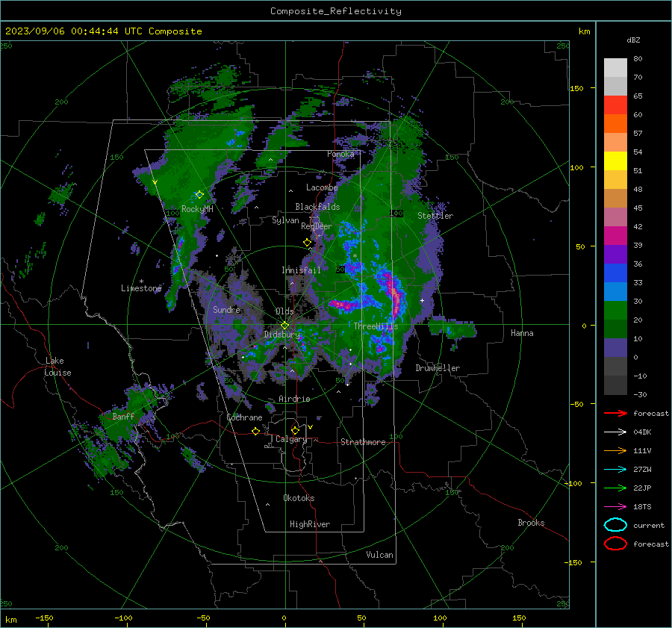Image resolution: width=672 pixels, height=628 pixels.
Task: Click the Brooks town label
Action: pyautogui.click(x=531, y=523)
